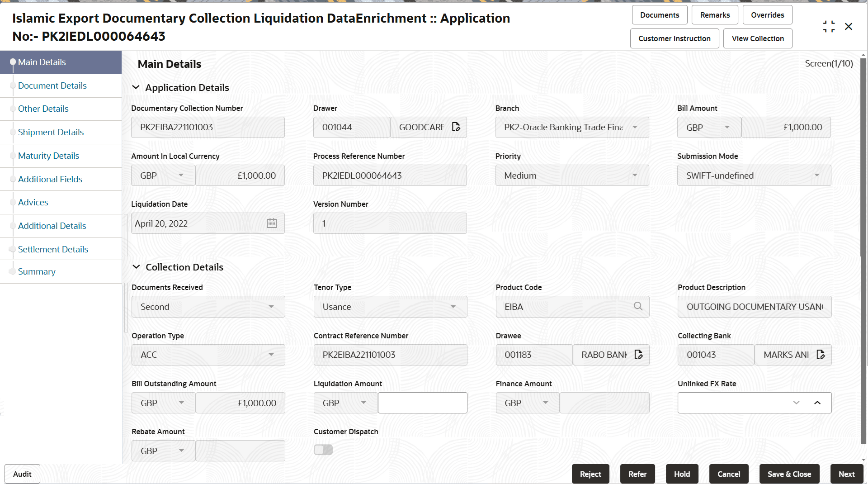Click the Save & Close button
This screenshot has height=484, width=868.
pyautogui.click(x=789, y=474)
